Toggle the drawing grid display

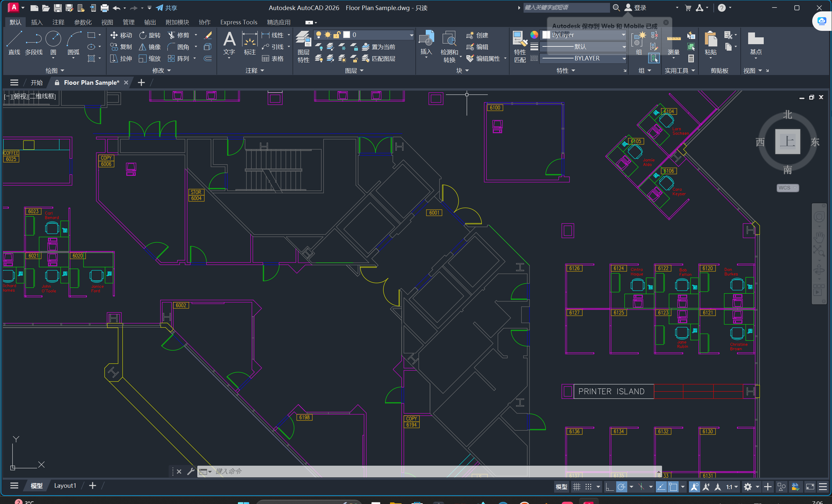(577, 486)
